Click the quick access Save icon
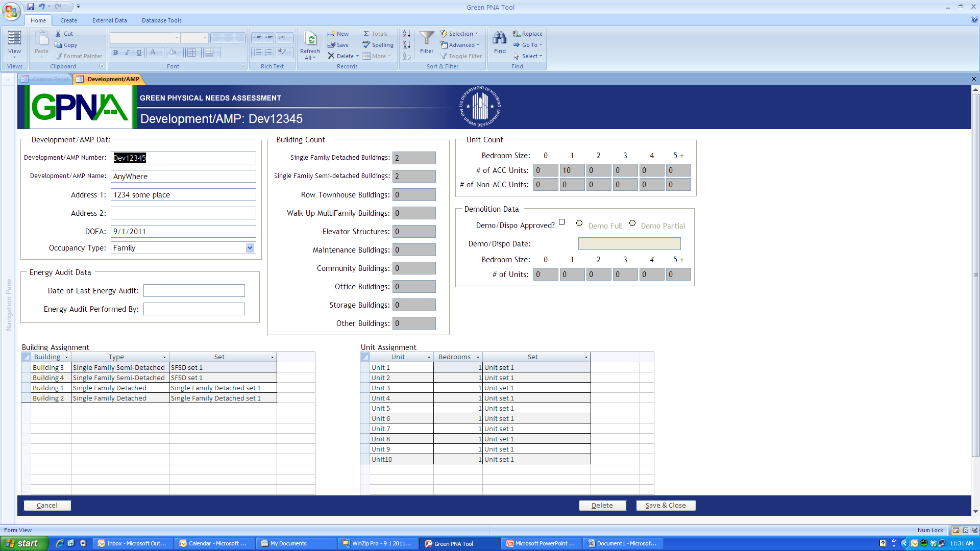980x551 pixels. (31, 7)
